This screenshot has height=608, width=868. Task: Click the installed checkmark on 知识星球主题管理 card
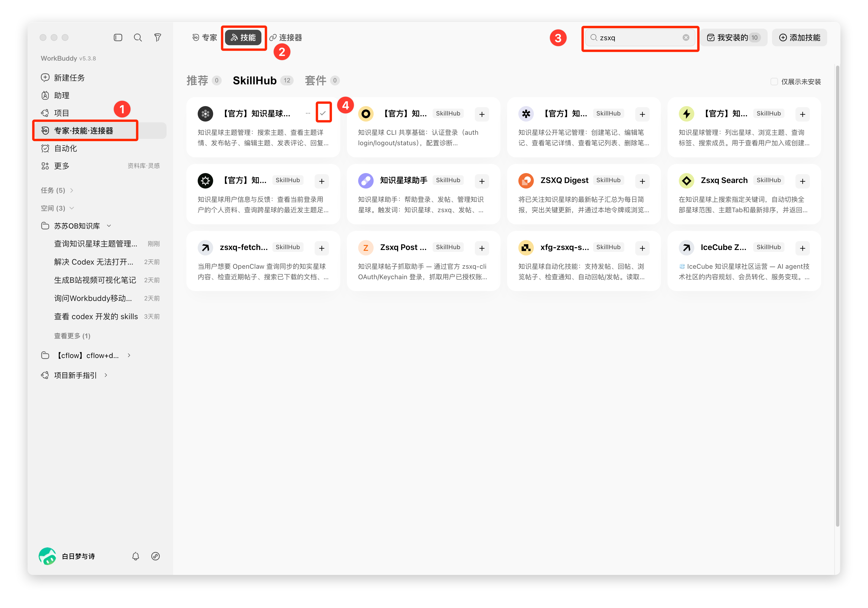323,113
